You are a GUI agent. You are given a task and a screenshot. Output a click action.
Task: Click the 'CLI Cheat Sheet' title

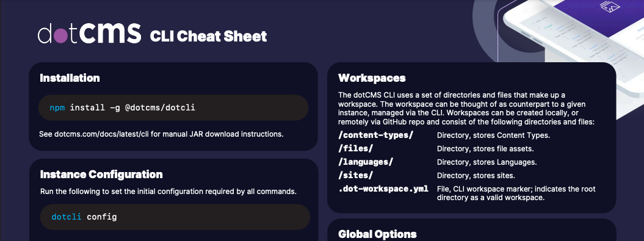point(208,37)
